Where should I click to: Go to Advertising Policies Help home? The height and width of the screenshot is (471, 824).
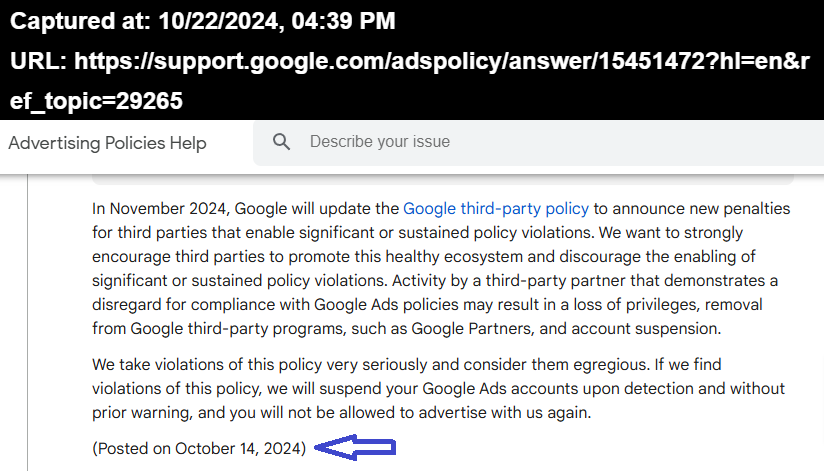pos(107,143)
